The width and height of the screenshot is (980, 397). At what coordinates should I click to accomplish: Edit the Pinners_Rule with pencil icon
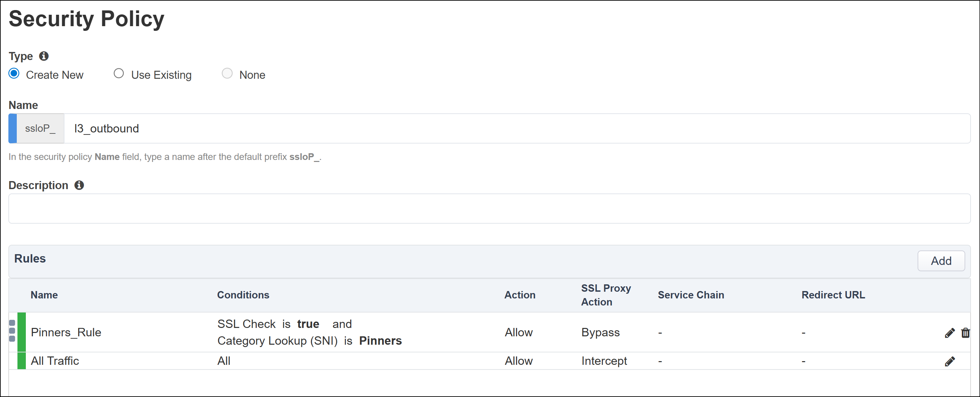pos(949,333)
